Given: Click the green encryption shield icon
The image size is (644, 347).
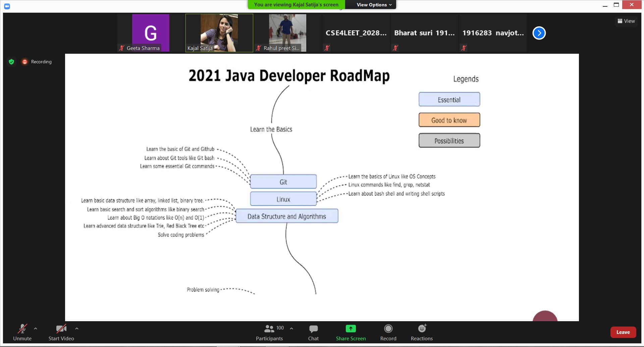Looking at the screenshot, I should tap(11, 62).
